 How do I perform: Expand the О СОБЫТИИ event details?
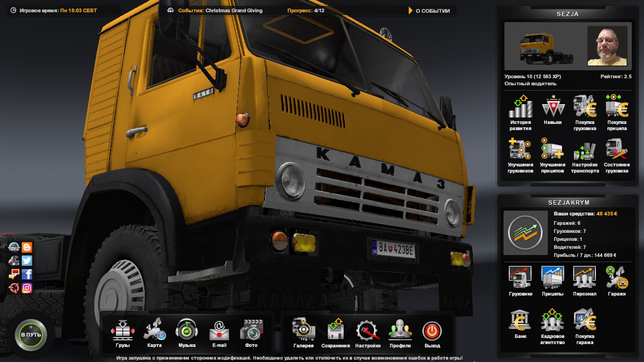coord(429,10)
